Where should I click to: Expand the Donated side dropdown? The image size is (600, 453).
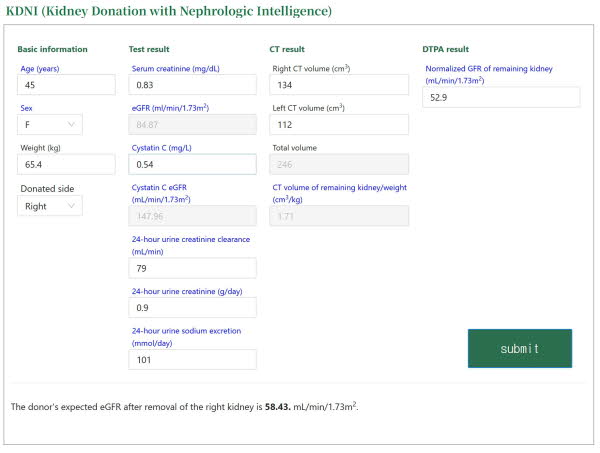(x=50, y=205)
